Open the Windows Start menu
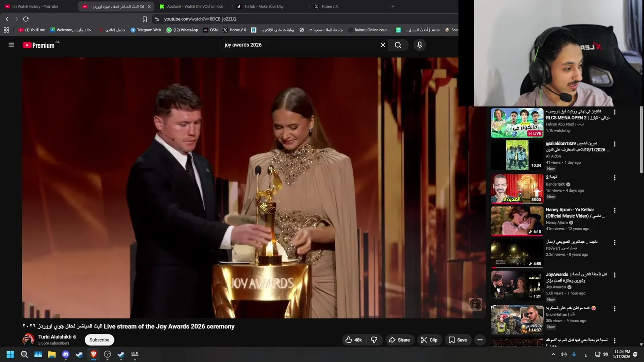The image size is (644, 362). click(x=10, y=354)
